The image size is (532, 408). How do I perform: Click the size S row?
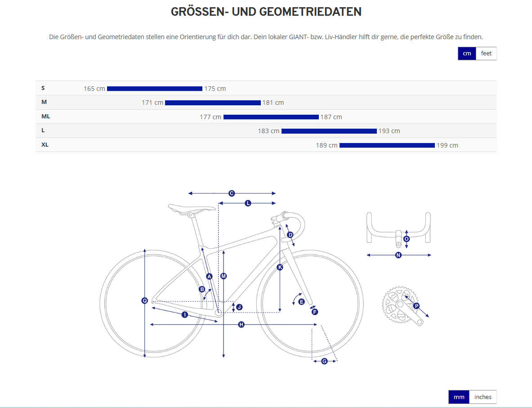click(x=43, y=88)
